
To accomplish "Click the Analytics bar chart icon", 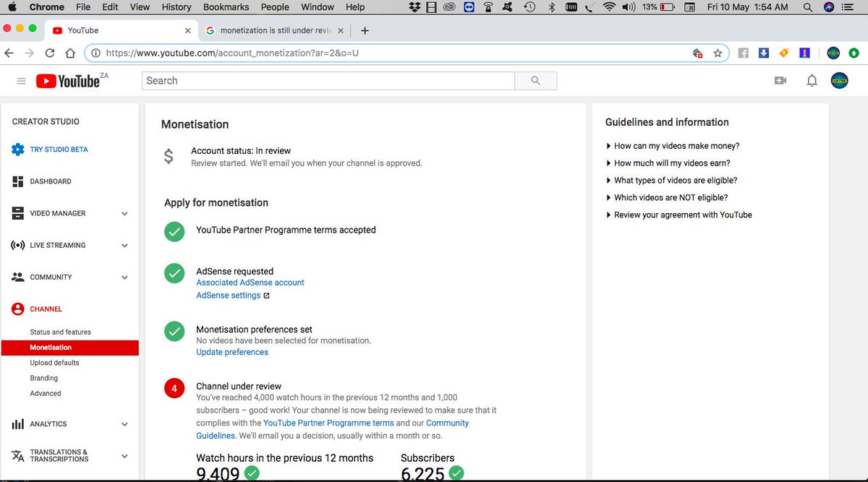I will click(18, 424).
